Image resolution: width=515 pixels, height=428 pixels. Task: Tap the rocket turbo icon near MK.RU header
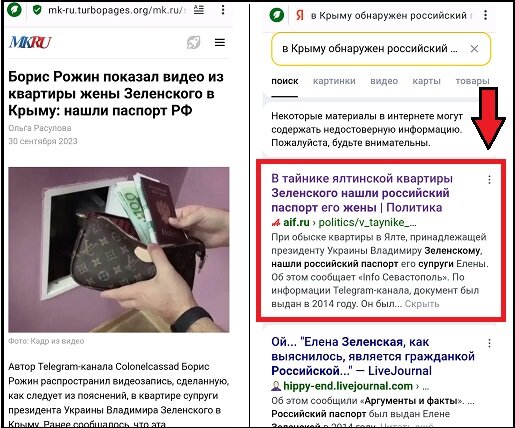click(193, 42)
